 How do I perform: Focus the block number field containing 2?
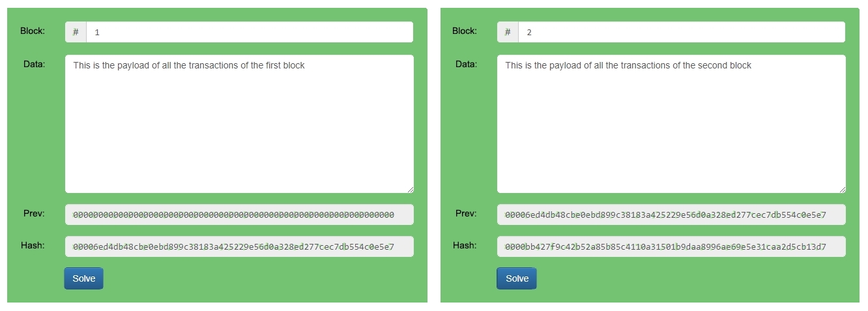[681, 32]
